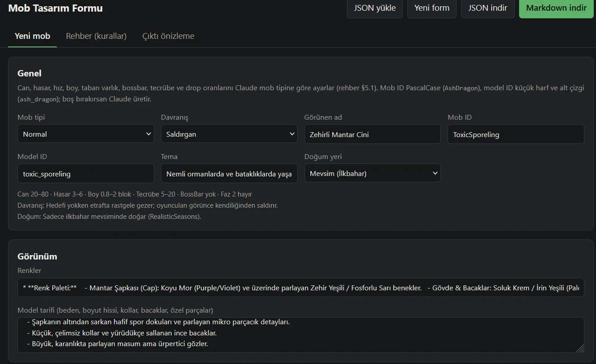596x364 pixels.
Task: Export using the green Markdown indir button
Action: click(x=556, y=8)
